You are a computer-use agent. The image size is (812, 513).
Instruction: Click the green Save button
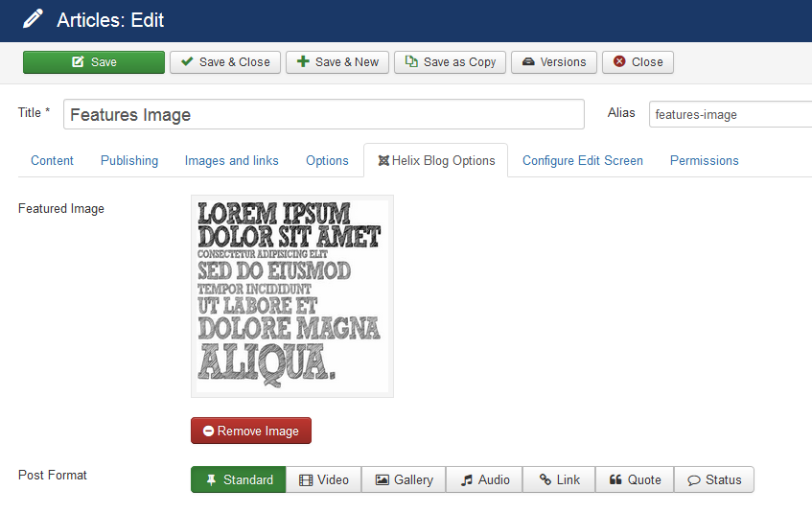tap(94, 62)
